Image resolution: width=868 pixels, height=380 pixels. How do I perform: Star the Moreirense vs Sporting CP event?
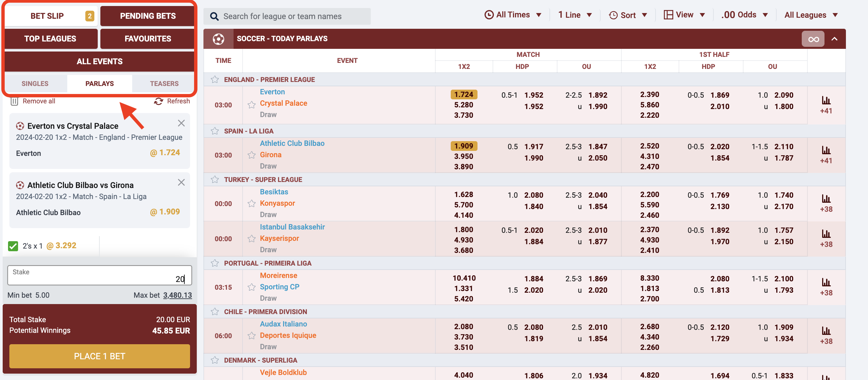[x=251, y=287]
